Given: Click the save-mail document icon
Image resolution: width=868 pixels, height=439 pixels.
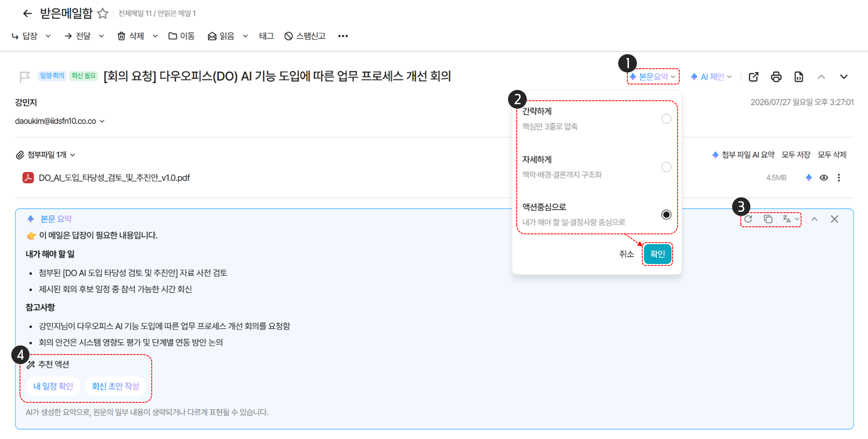Looking at the screenshot, I should pos(799,77).
